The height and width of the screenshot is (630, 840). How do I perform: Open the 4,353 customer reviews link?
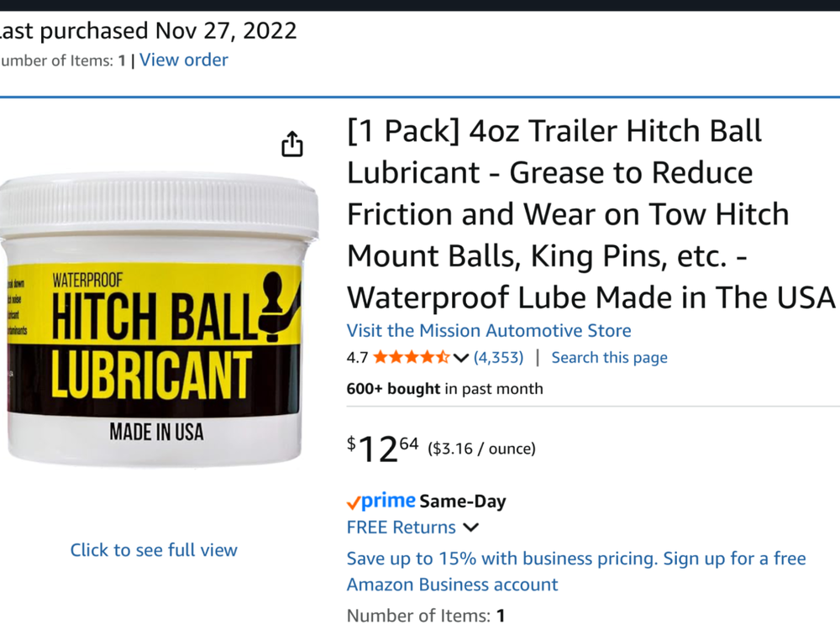[x=498, y=357]
